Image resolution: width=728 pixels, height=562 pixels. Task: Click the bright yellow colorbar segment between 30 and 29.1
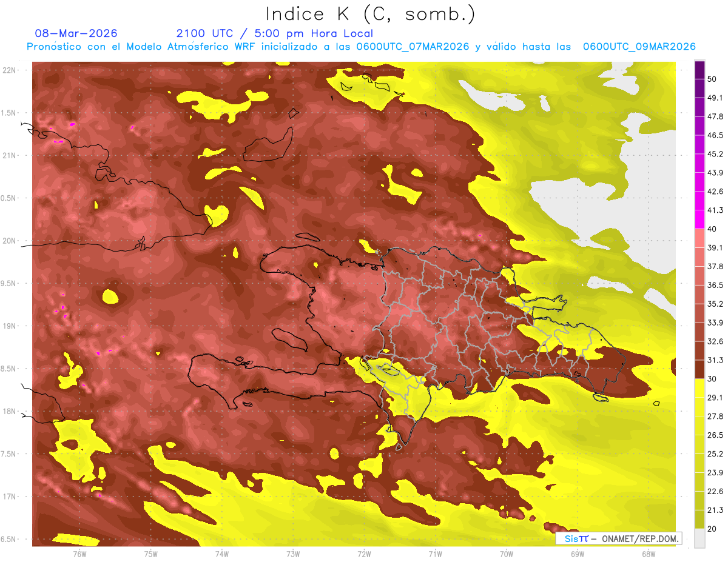[x=699, y=388]
